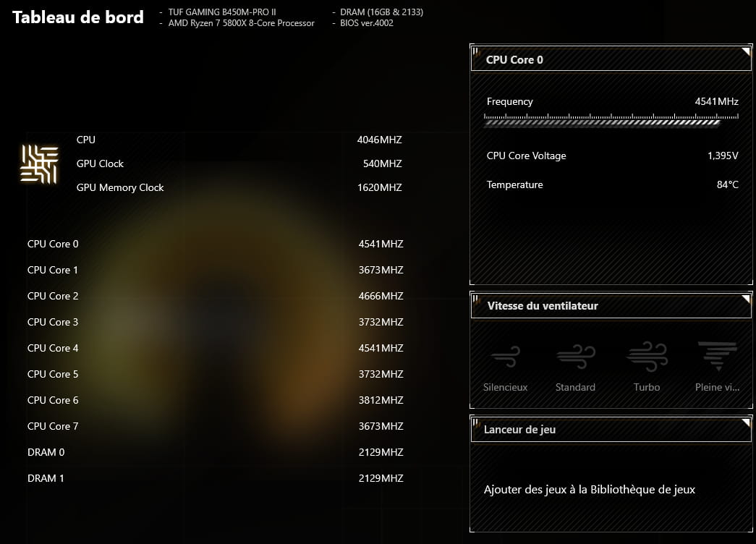The width and height of the screenshot is (756, 544).
Task: Select the CPU Core 6 row
Action: 215,400
